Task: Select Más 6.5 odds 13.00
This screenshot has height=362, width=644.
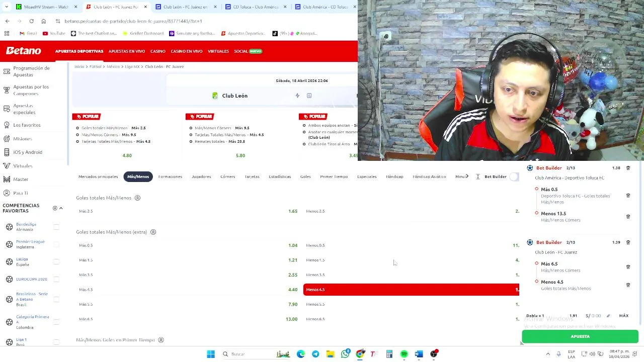Action: (188, 319)
